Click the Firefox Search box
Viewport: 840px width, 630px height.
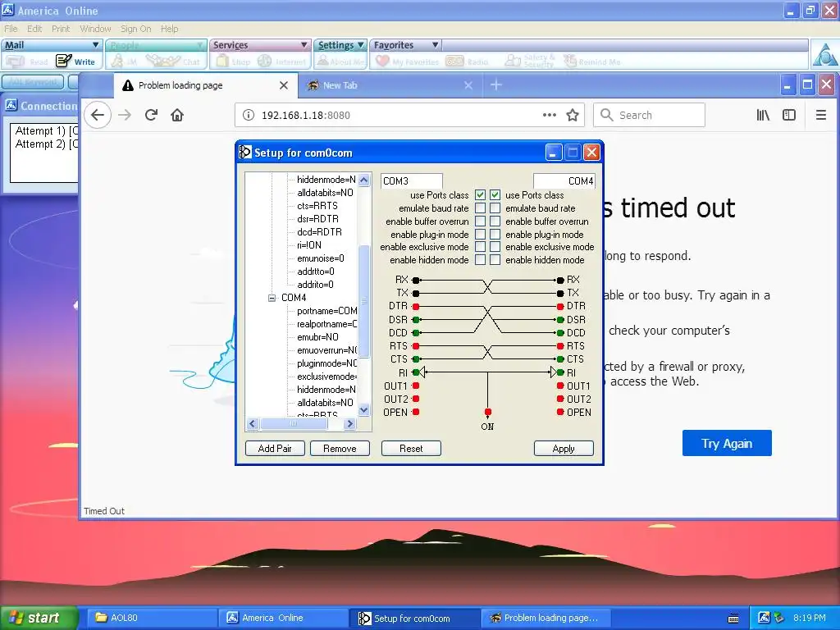tap(649, 115)
